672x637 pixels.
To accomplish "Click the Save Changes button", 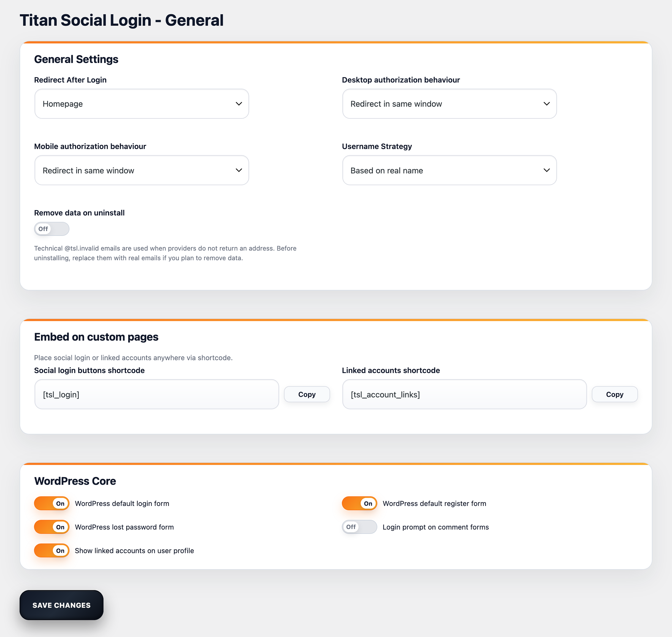I will coord(61,605).
